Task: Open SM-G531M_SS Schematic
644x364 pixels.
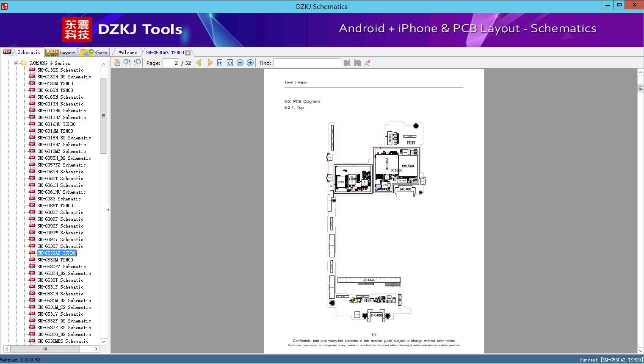Action: [64, 307]
